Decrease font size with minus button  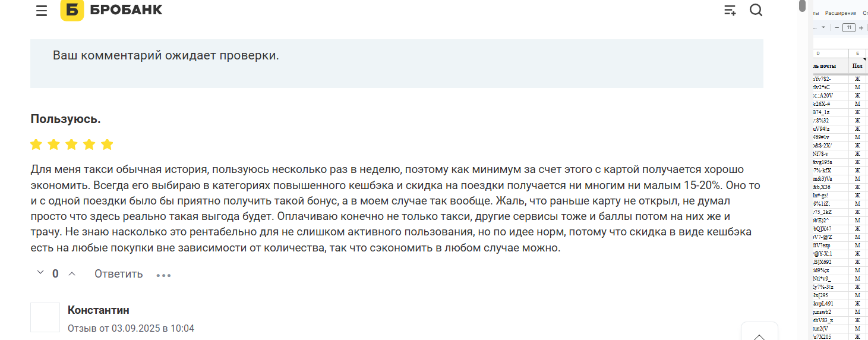tap(837, 28)
